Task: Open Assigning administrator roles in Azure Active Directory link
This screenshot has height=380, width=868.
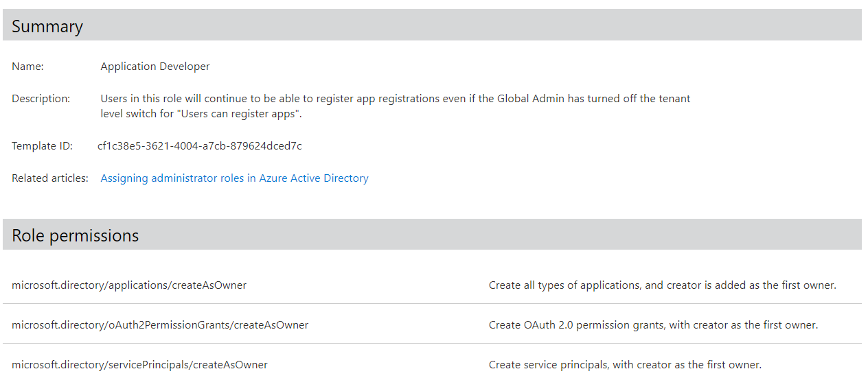Action: pyautogui.click(x=234, y=178)
